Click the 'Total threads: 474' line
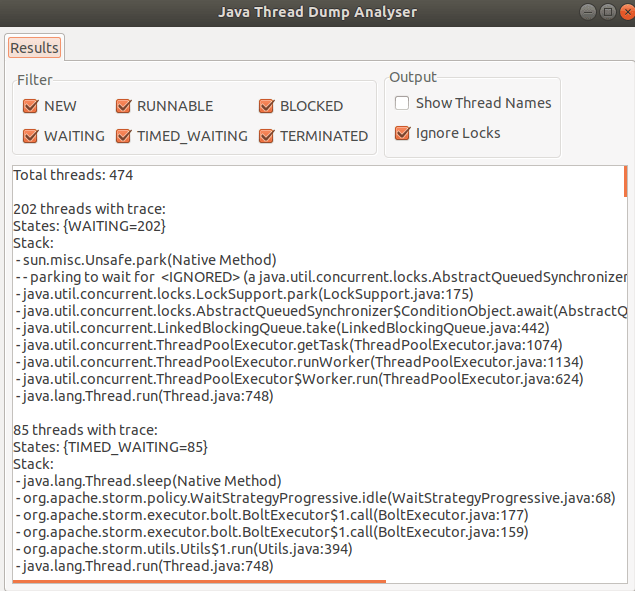The width and height of the screenshot is (635, 591). click(x=74, y=175)
